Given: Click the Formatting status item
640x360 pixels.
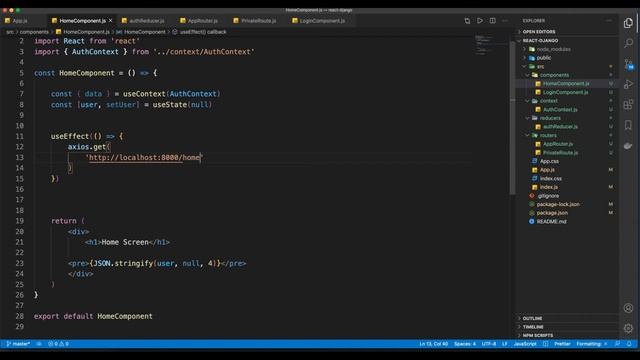Looking at the screenshot, I should 591,344.
